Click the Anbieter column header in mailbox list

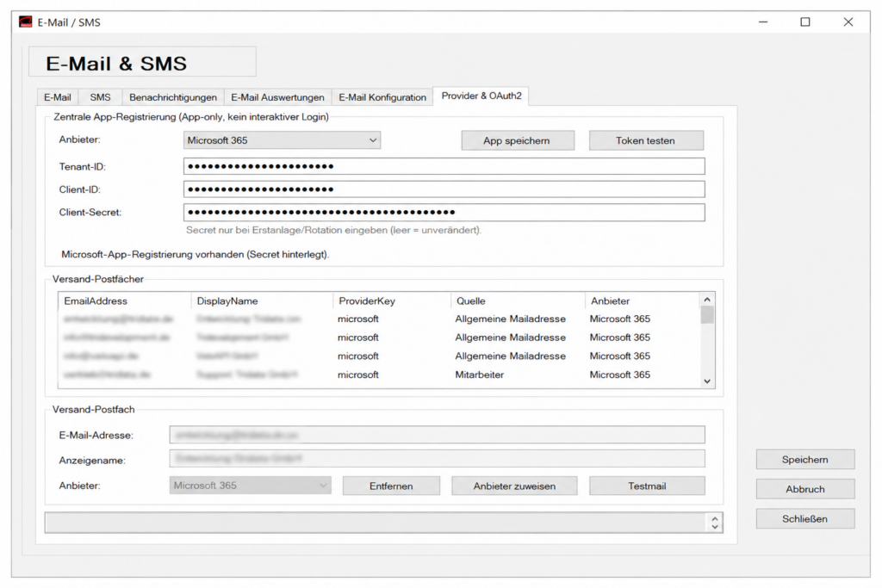pos(642,300)
